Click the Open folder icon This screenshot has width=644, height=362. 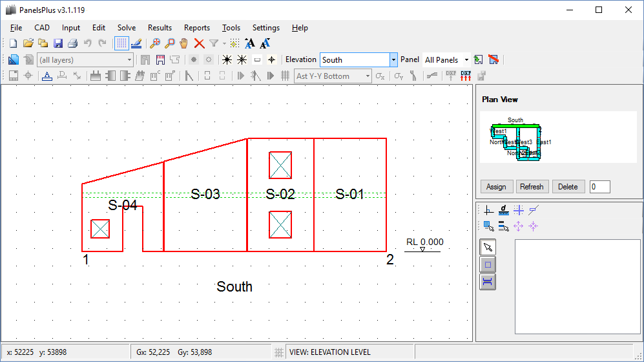(28, 44)
